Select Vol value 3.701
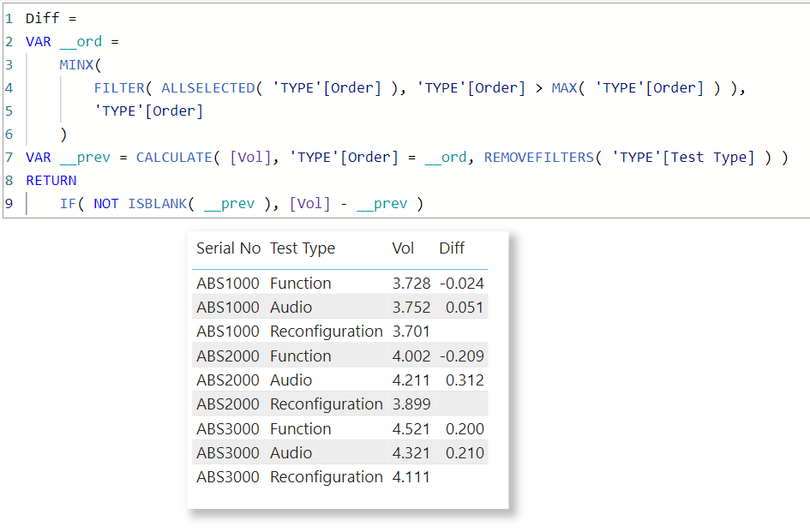 411,331
